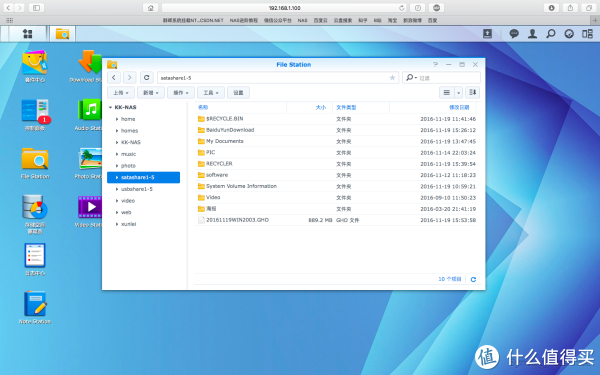Viewport: 600px width, 375px height.
Task: Click the File Station filter search field
Action: click(442, 78)
